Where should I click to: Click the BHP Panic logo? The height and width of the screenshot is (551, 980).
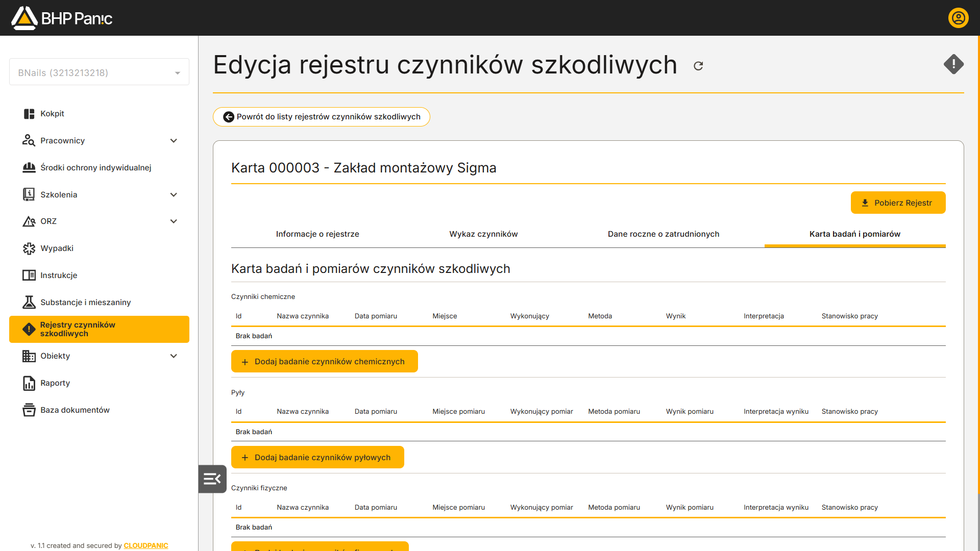[62, 18]
